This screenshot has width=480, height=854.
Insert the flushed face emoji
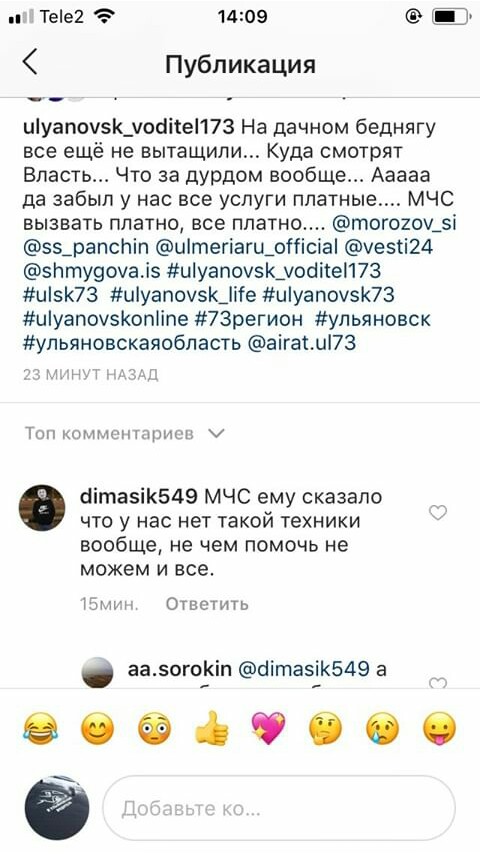155,729
